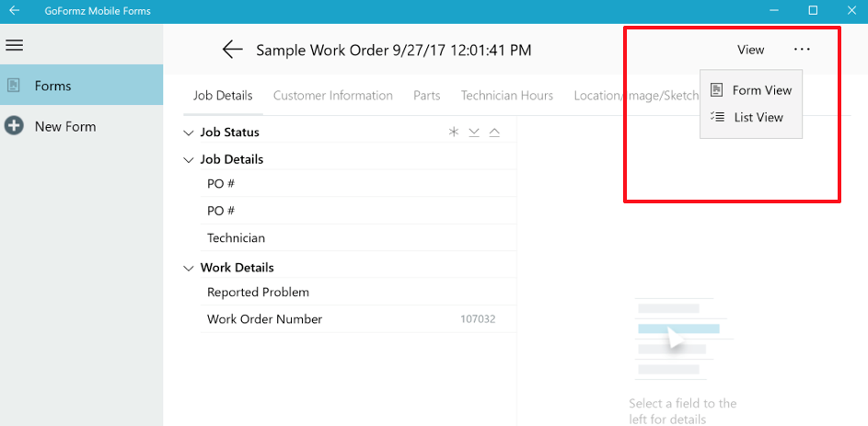Click the Work Details section heading
868x426 pixels.
237,268
